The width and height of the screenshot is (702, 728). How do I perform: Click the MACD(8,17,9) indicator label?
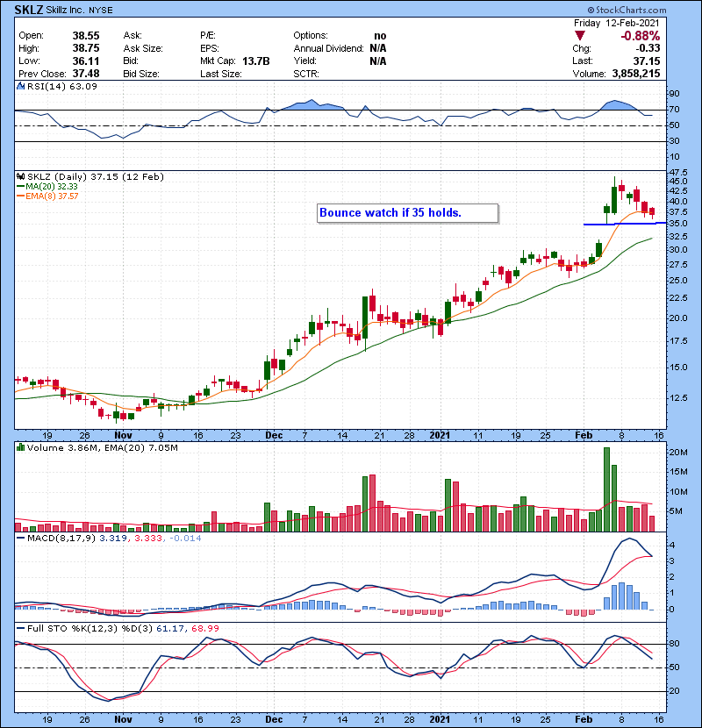(61, 539)
